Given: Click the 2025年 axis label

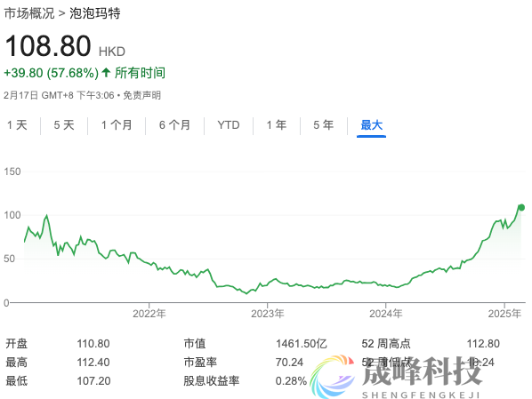Looking at the screenshot, I should [x=504, y=314].
